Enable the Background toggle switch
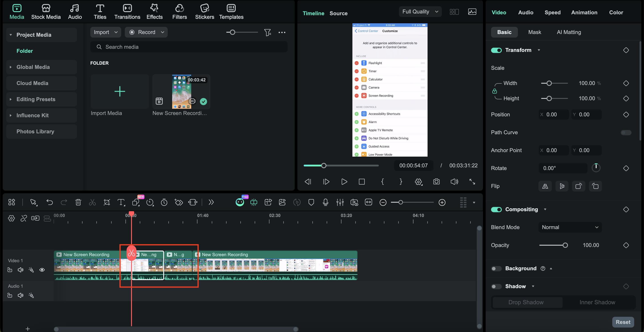This screenshot has height=332, width=644. click(x=496, y=268)
